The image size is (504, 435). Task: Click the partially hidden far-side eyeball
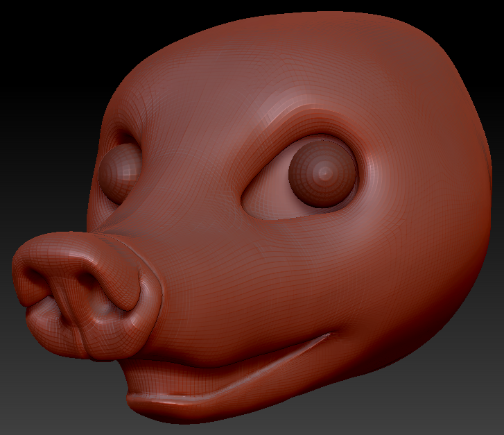click(x=119, y=173)
